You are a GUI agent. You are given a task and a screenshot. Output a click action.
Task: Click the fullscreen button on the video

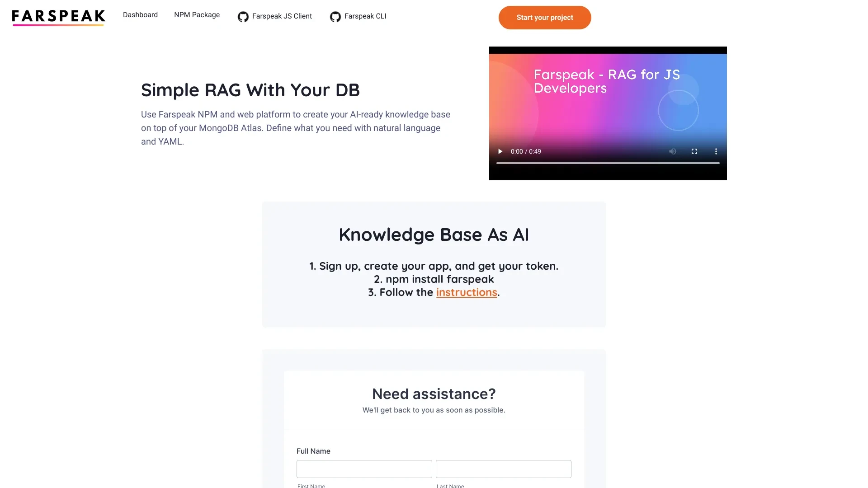click(694, 151)
